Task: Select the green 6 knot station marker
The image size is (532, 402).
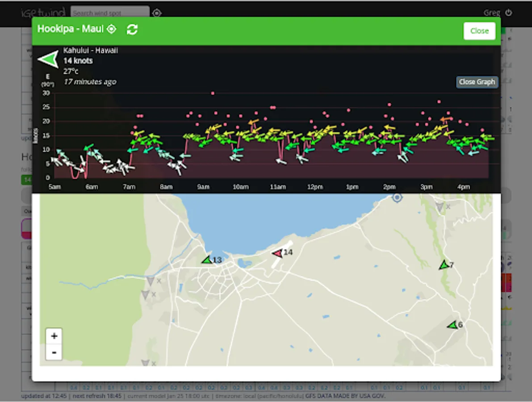Action: [452, 325]
